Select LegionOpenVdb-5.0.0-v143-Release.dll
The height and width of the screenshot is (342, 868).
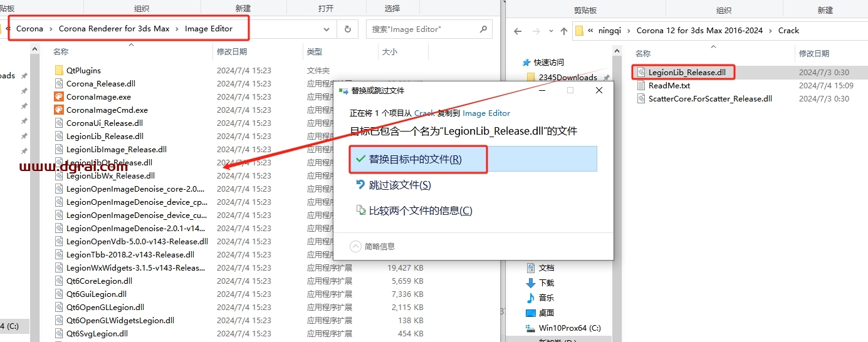[137, 242]
